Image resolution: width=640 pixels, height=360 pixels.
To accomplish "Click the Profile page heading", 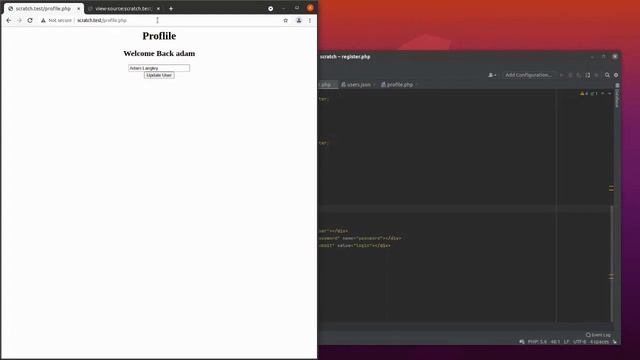I will 159,36.
